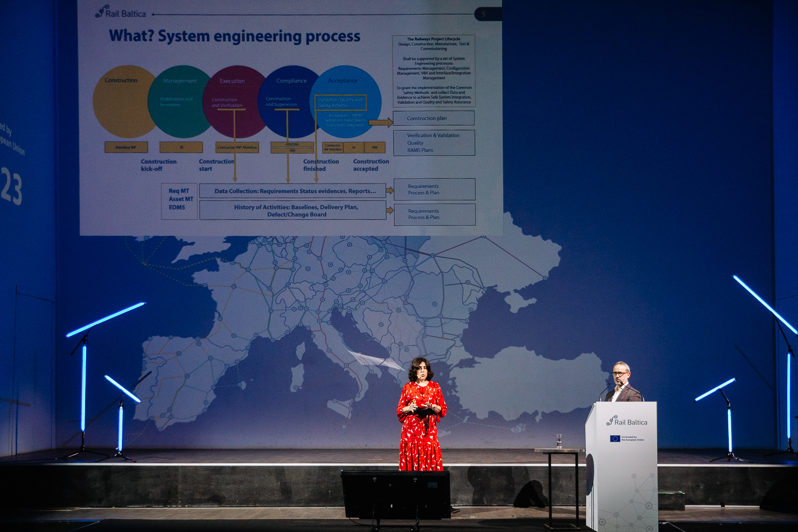
Task: Click the arrow pointing to Construction plan
Action: coord(380,123)
